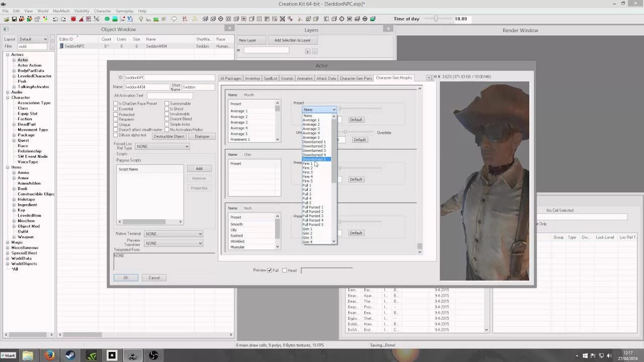The height and width of the screenshot is (362, 644).
Task: Click the plus icon in Layers panel
Action: [x=308, y=51]
